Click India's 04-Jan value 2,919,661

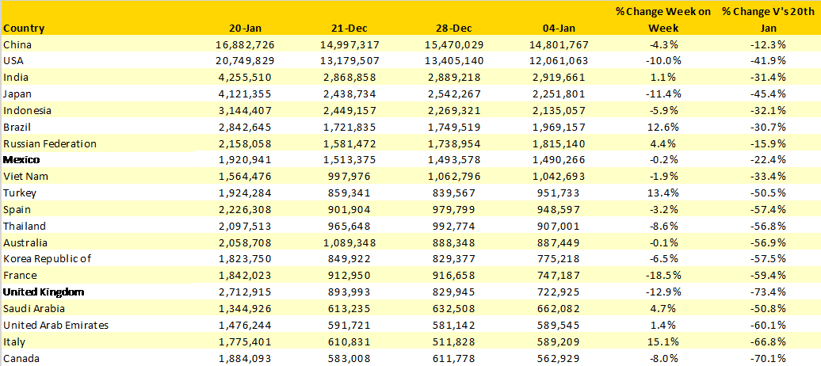[x=558, y=77]
